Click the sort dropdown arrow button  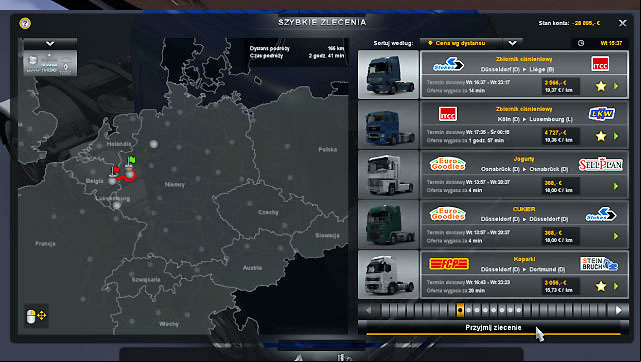click(512, 43)
